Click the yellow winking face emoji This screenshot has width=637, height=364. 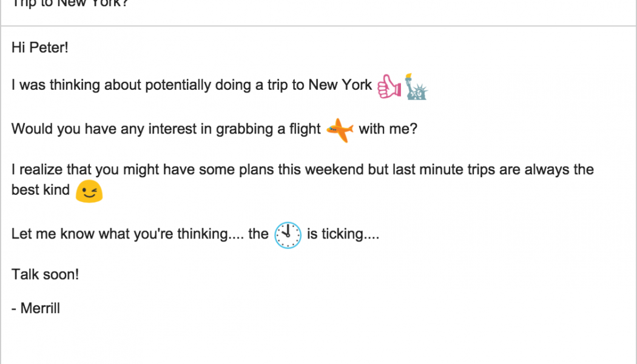coord(89,191)
